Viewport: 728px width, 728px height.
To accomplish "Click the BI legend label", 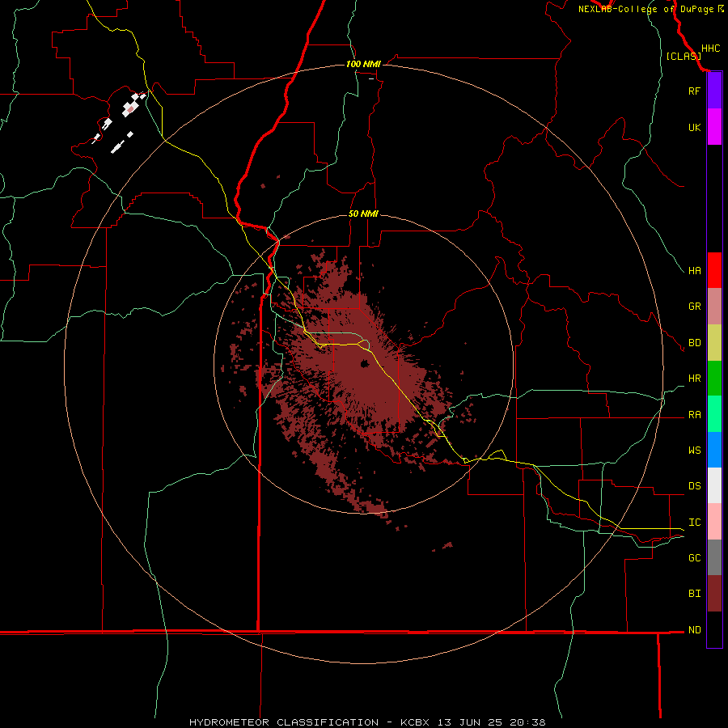I will pyautogui.click(x=694, y=594).
